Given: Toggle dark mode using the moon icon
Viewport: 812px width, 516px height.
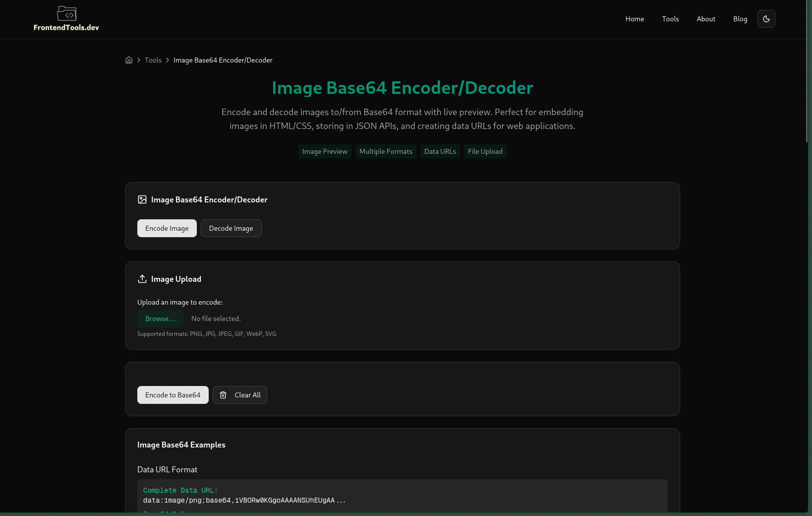Looking at the screenshot, I should coord(766,19).
